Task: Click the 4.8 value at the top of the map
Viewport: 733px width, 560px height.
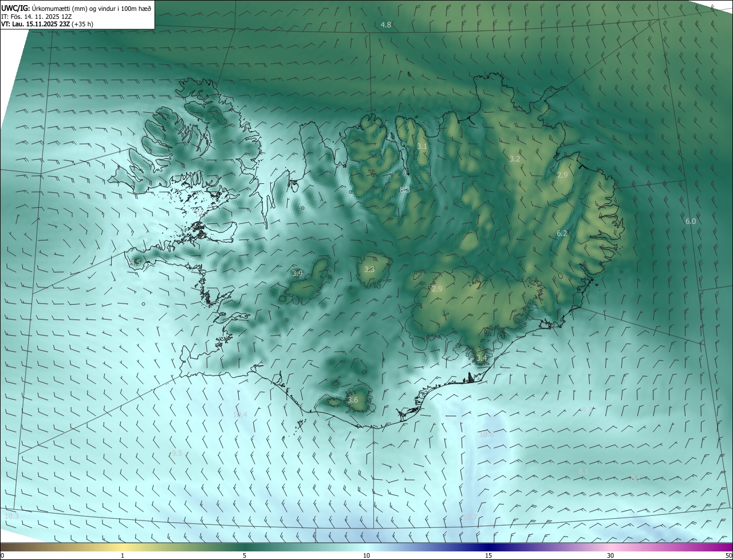Action: tap(386, 25)
